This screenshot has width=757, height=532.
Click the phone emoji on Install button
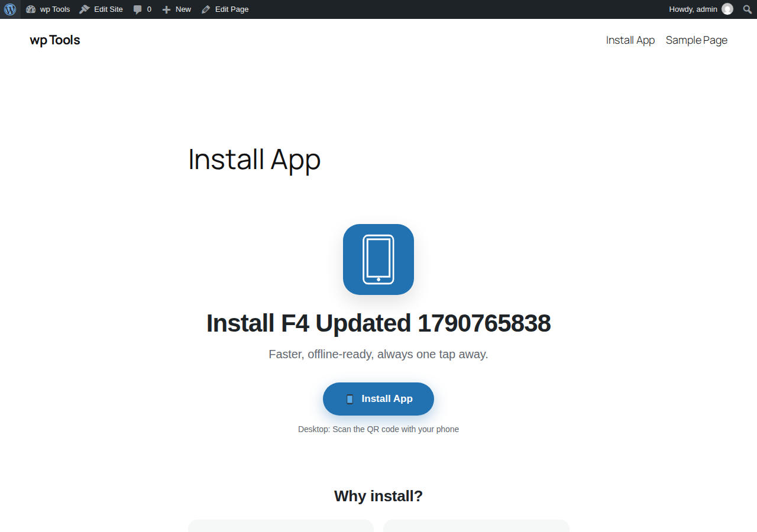tap(350, 399)
